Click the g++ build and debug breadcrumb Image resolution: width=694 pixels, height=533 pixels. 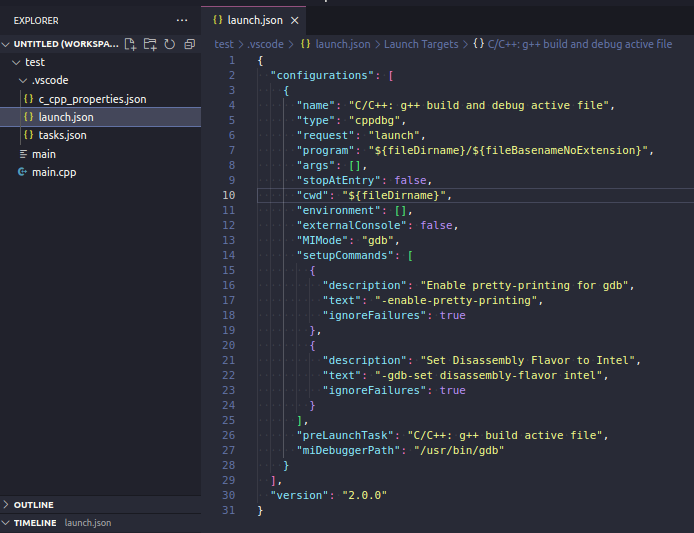580,44
